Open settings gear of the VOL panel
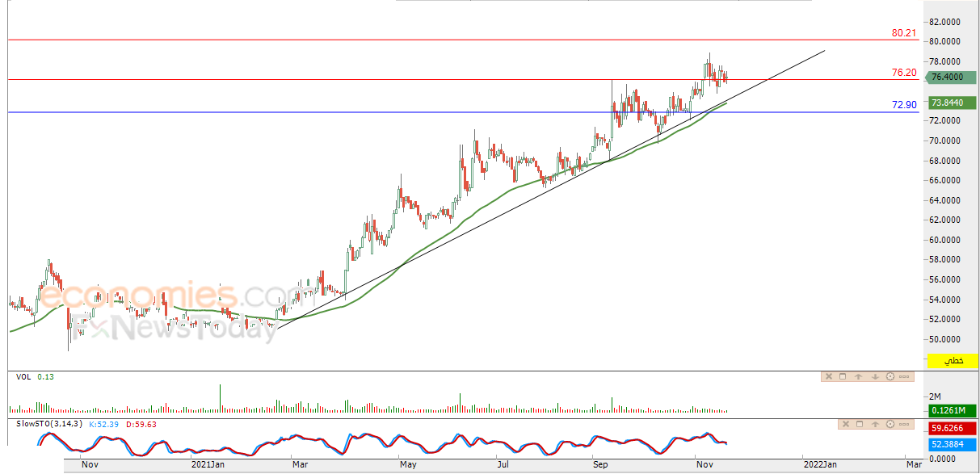Screen dimensions: 980x474 pyautogui.click(x=890, y=376)
